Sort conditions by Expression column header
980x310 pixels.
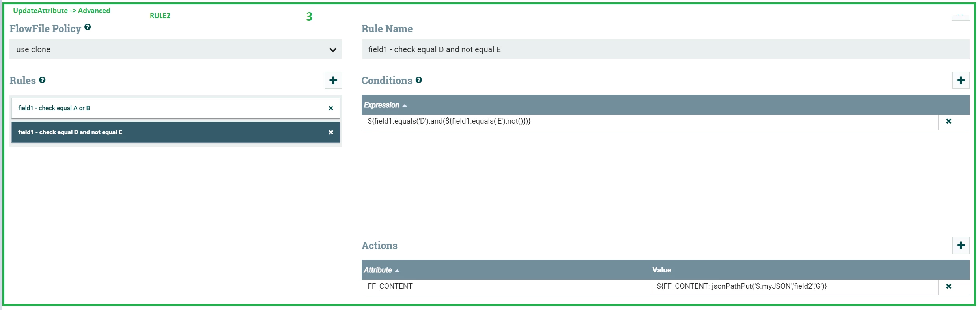(385, 105)
